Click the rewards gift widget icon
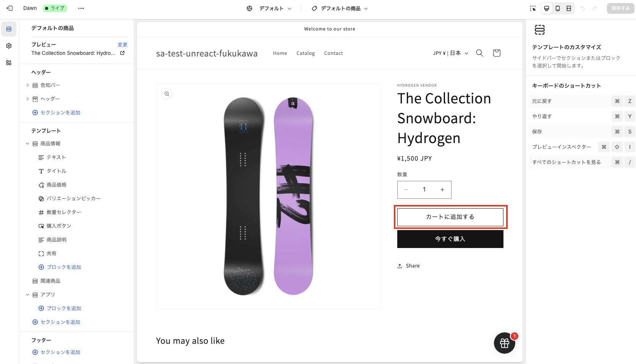 click(504, 343)
